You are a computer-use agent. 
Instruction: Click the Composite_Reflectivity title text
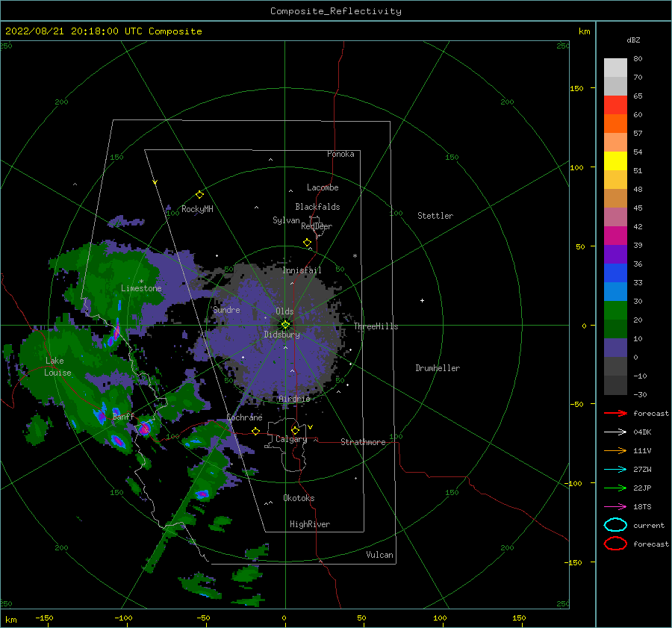point(336,11)
